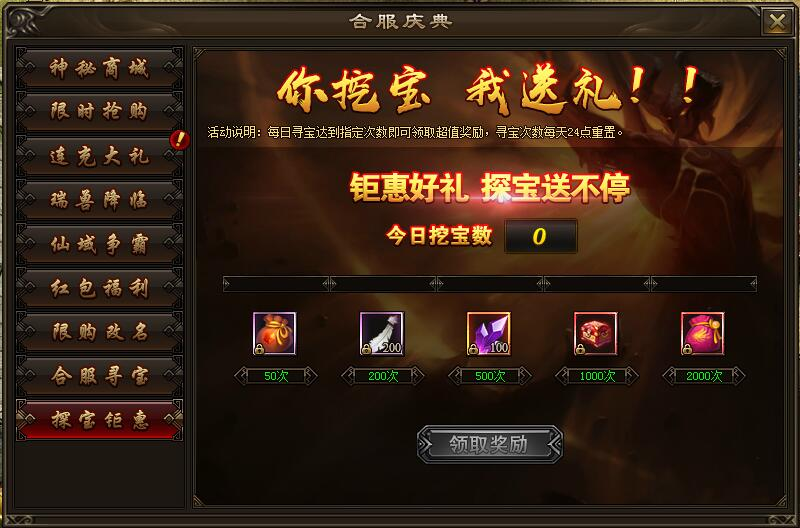800x528 pixels.
Task: Select the white feather reward icon
Action: coord(382,333)
